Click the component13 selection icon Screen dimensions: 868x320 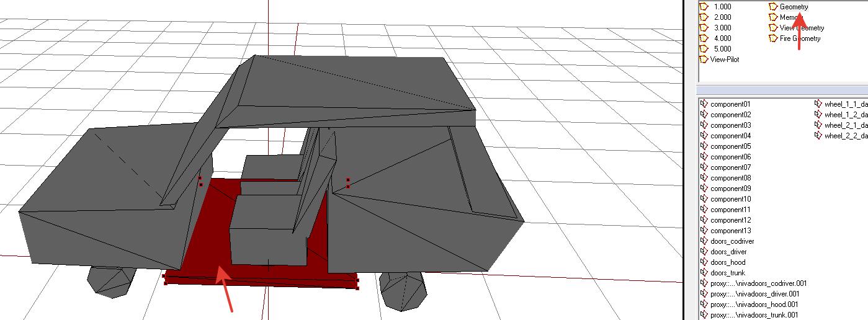(x=704, y=231)
